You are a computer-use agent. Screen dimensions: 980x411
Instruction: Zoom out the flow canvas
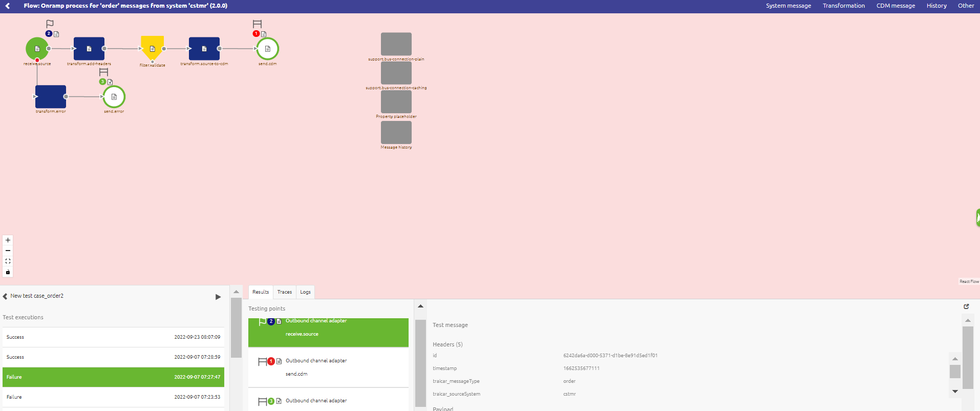[x=8, y=251]
